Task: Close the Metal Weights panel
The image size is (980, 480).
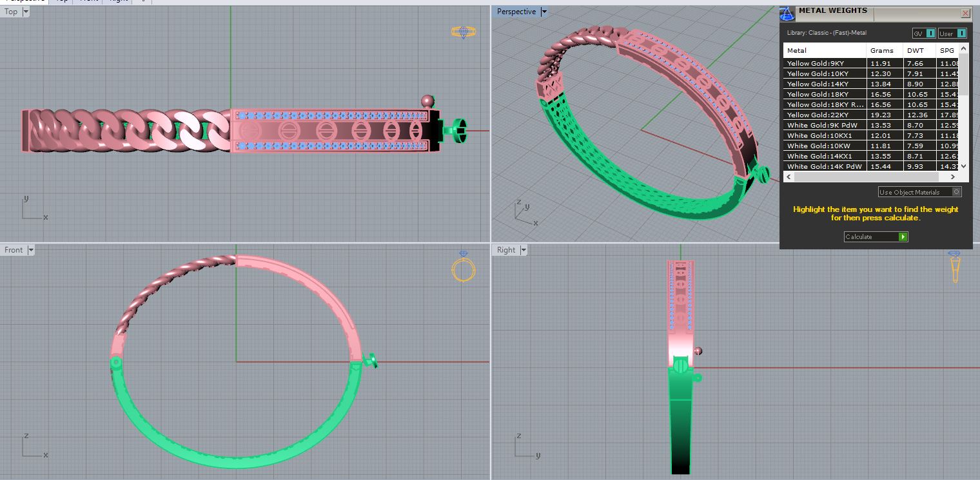Action: 965,13
